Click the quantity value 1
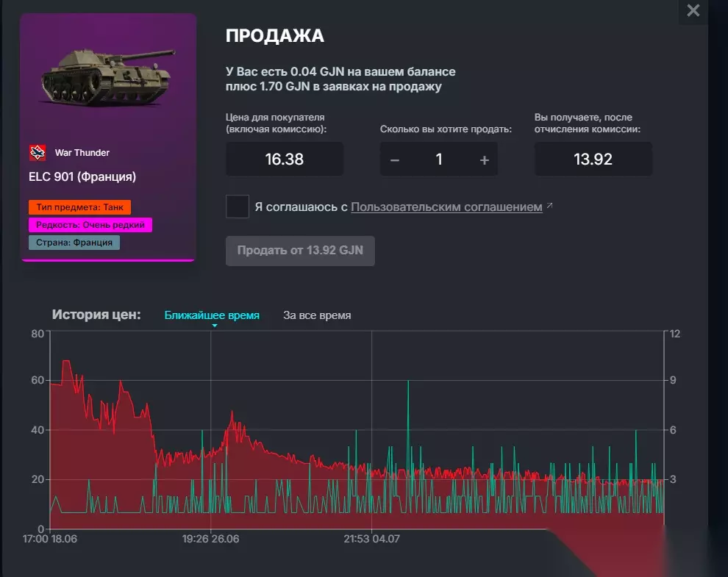This screenshot has width=728, height=577. tap(439, 160)
